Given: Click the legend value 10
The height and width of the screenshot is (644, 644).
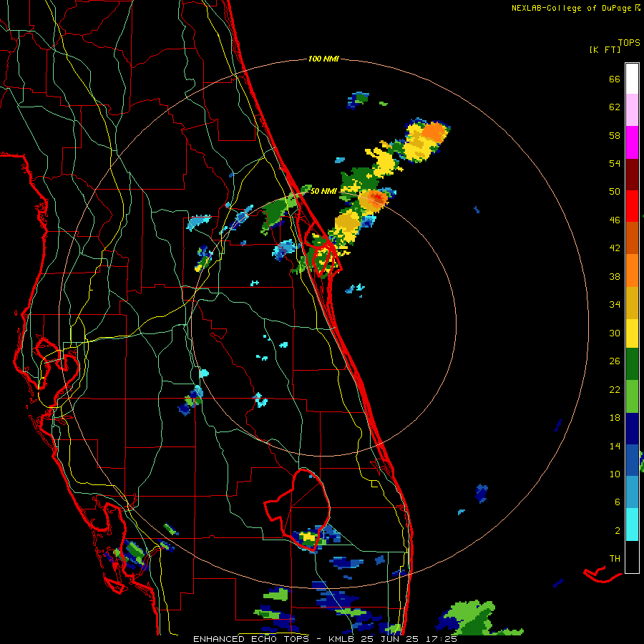Looking at the screenshot, I should point(615,474).
